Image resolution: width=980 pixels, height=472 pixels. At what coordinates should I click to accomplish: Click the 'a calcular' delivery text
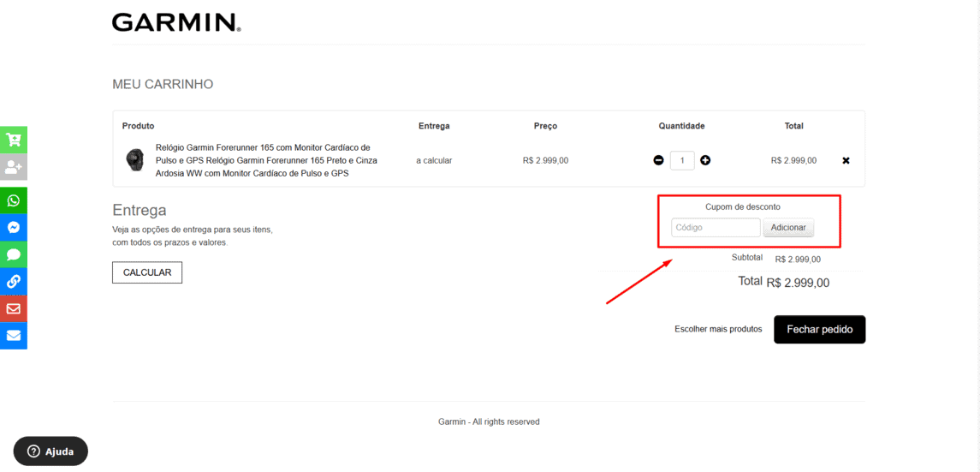coord(434,161)
